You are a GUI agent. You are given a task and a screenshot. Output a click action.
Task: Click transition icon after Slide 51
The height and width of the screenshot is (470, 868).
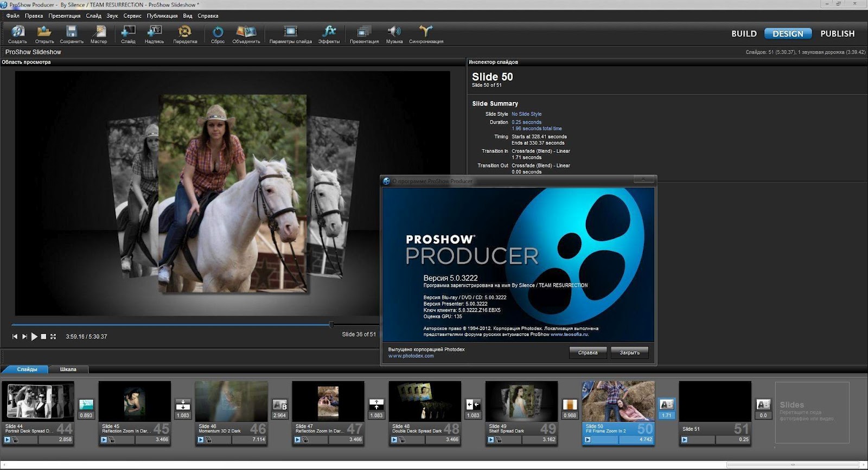(x=763, y=404)
